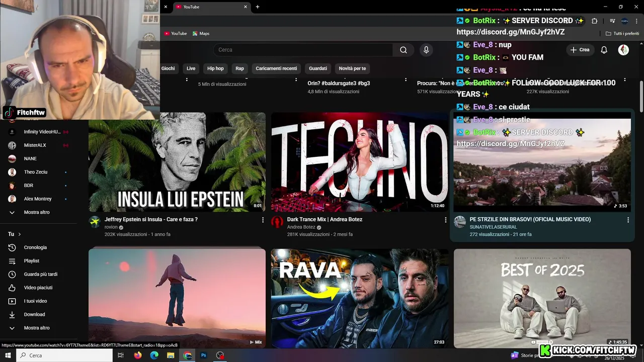The height and width of the screenshot is (362, 644).
Task: Select the Guardati filter chip
Action: [318, 68]
